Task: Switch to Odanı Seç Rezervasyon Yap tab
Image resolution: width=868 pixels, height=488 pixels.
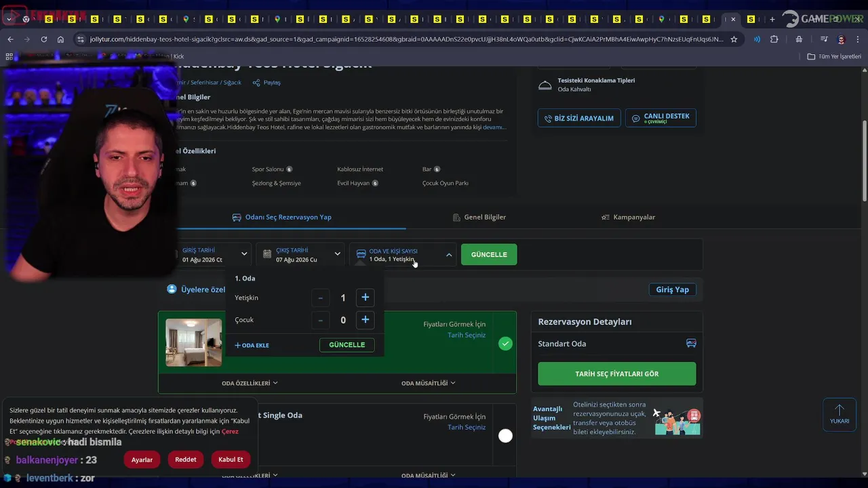Action: click(281, 217)
